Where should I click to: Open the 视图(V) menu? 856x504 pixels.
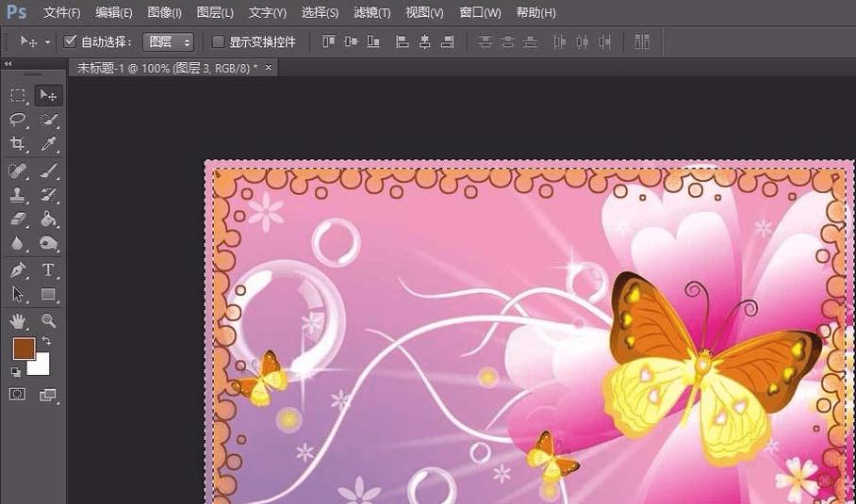(424, 12)
